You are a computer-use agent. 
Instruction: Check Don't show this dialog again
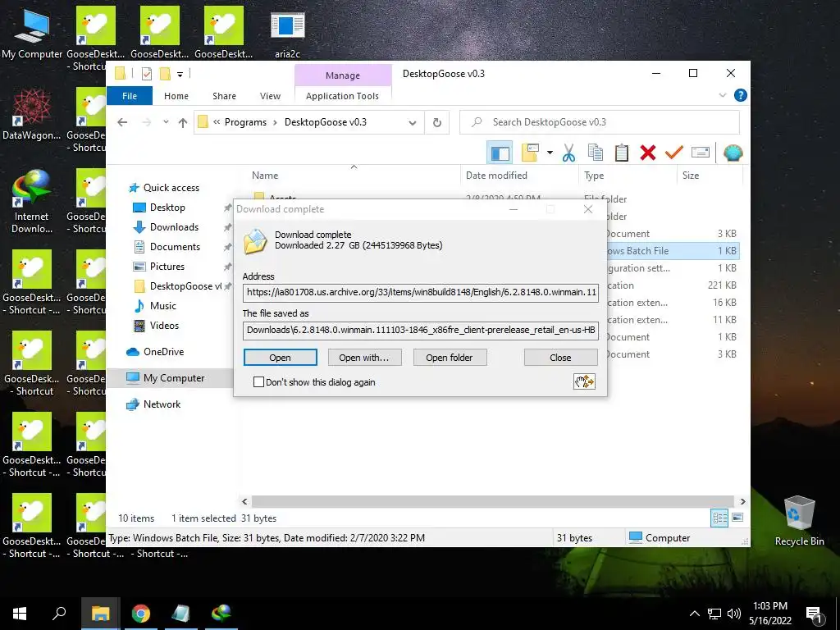pos(258,382)
